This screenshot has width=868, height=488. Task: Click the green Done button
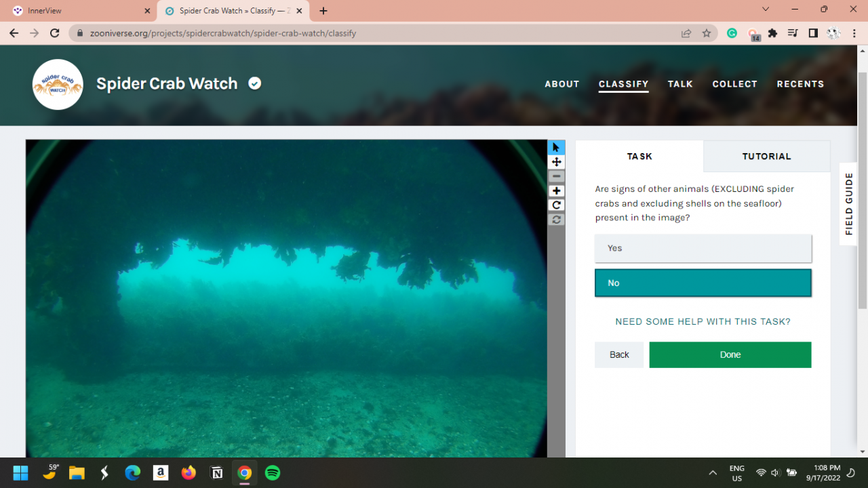(730, 354)
